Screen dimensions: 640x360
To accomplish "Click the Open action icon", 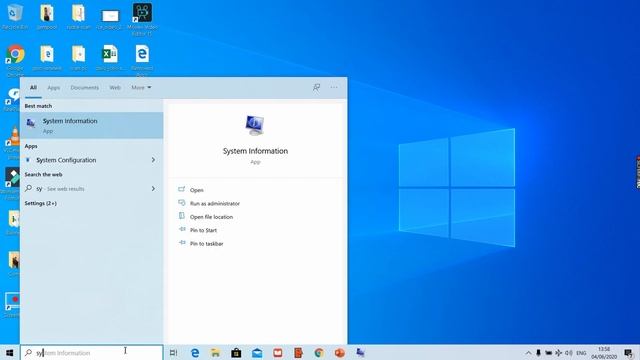I will (x=182, y=189).
